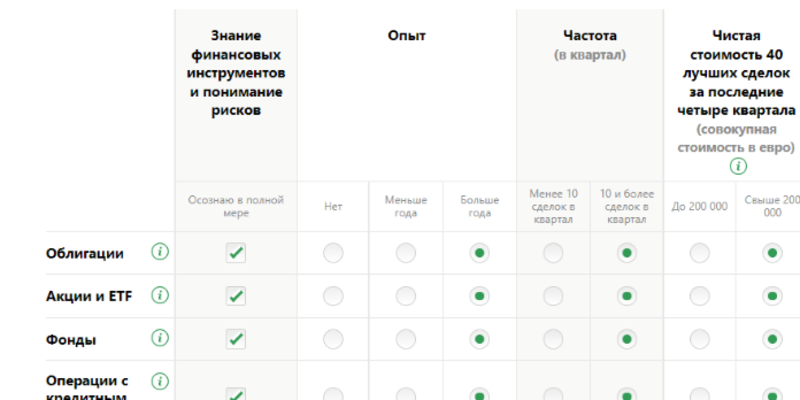The width and height of the screenshot is (800, 400).
Task: Click the info icon next to Облигации
Action: click(160, 253)
